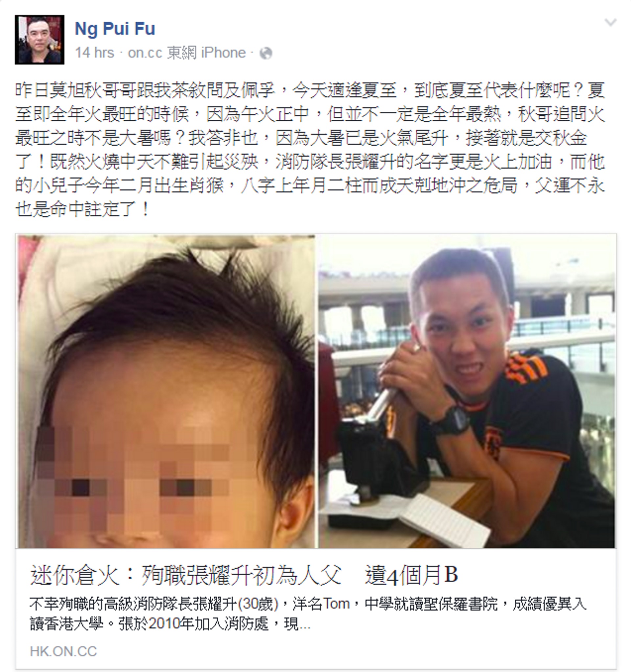The width and height of the screenshot is (631, 672).
Task: Visit the HK.ON.CC source domain link
Action: [x=63, y=651]
